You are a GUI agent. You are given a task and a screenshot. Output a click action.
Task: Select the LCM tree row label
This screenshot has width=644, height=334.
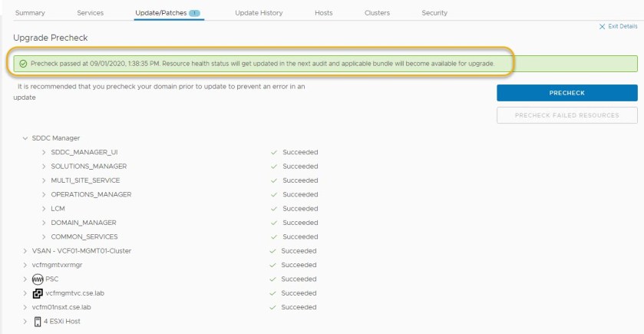[x=58, y=209]
